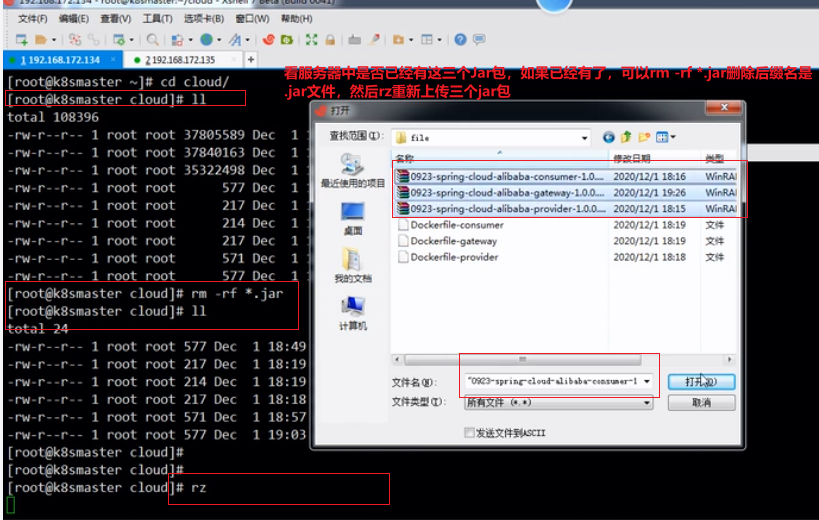The image size is (819, 520).
Task: Open 计算机 in the dialog sidebar
Action: [x=353, y=313]
